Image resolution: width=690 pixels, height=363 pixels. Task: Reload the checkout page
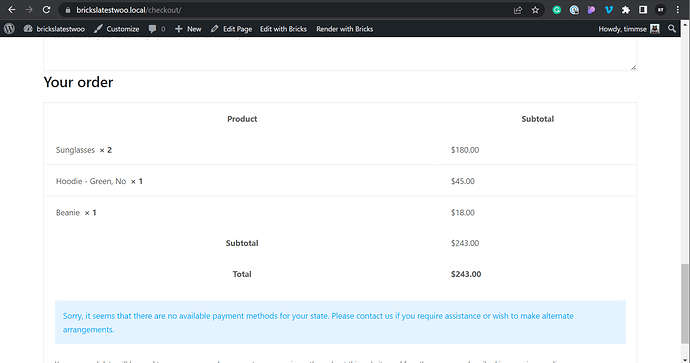[x=46, y=10]
